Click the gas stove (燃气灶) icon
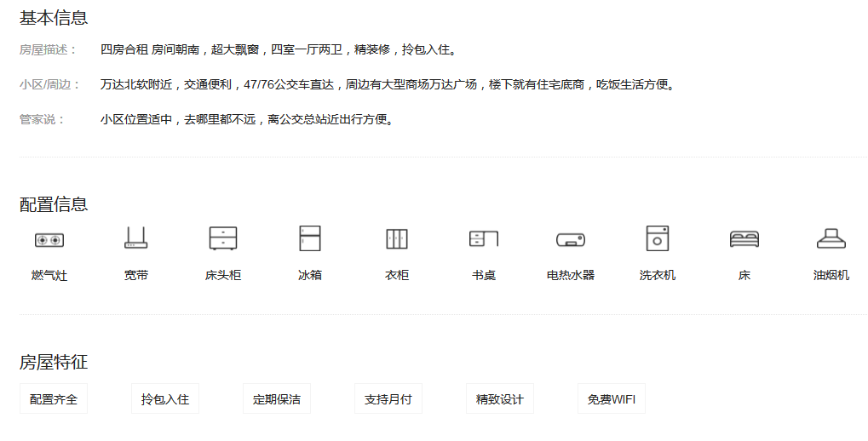The width and height of the screenshot is (868, 441). pos(49,240)
